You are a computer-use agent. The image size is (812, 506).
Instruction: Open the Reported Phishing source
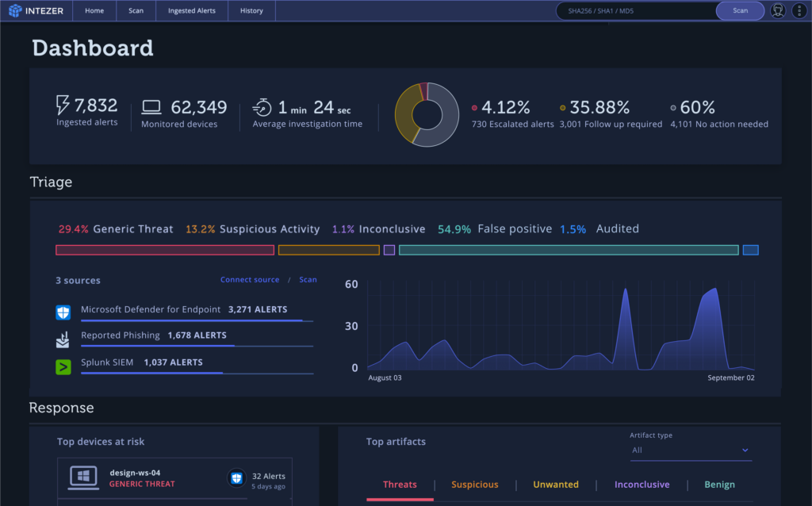[121, 335]
